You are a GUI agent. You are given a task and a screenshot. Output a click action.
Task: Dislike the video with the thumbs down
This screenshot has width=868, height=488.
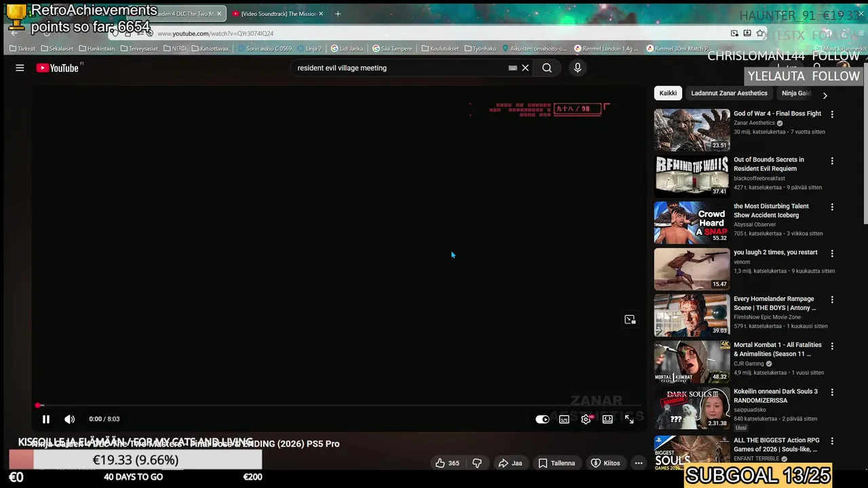477,464
